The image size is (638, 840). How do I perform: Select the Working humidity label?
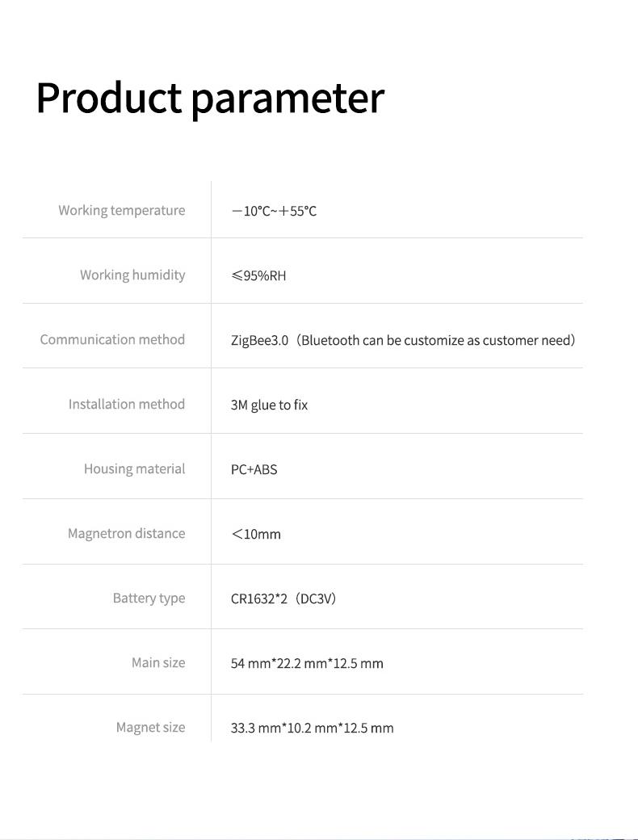[x=132, y=275]
